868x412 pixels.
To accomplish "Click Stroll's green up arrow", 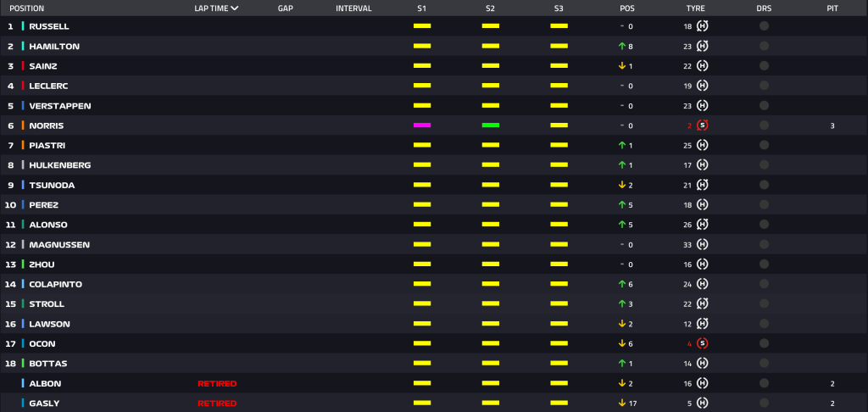I will click(622, 304).
